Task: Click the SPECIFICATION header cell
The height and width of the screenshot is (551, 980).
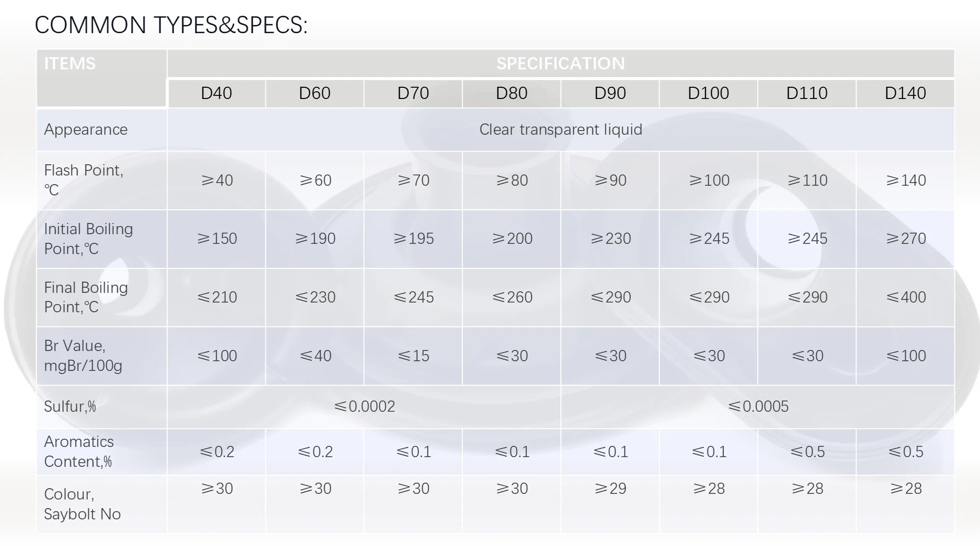Action: [560, 63]
